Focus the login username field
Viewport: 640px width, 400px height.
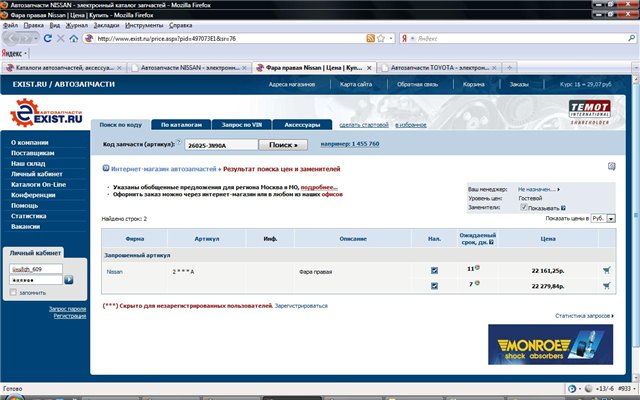pyautogui.click(x=36, y=269)
